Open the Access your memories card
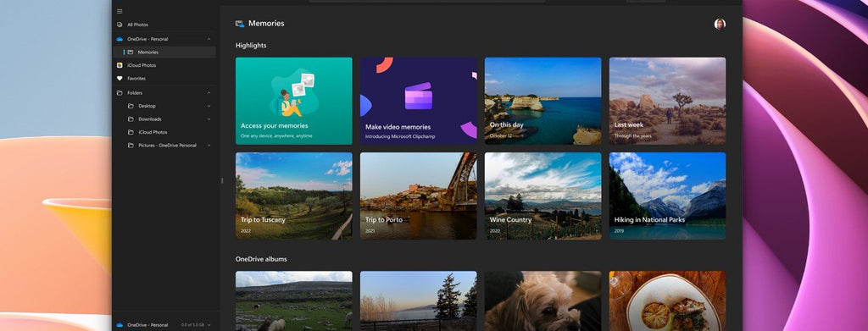This screenshot has width=868, height=331. pos(294,101)
